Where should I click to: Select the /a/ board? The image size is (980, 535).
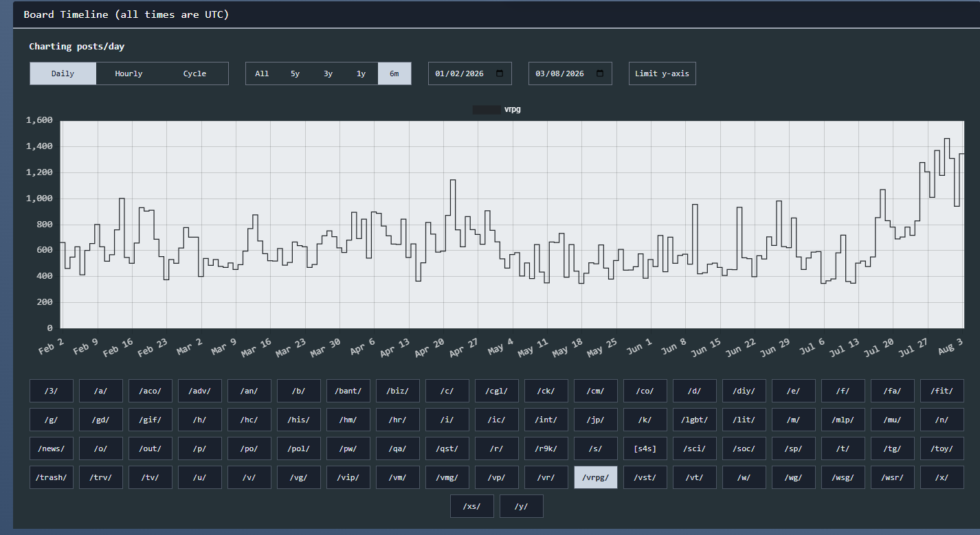(101, 391)
